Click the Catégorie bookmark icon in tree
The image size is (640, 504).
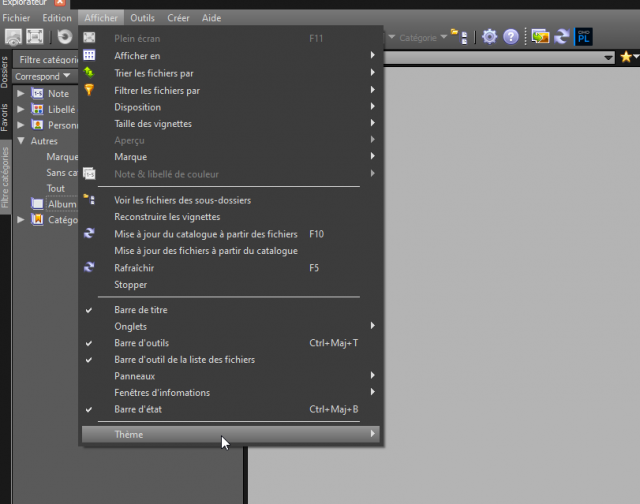(x=38, y=220)
